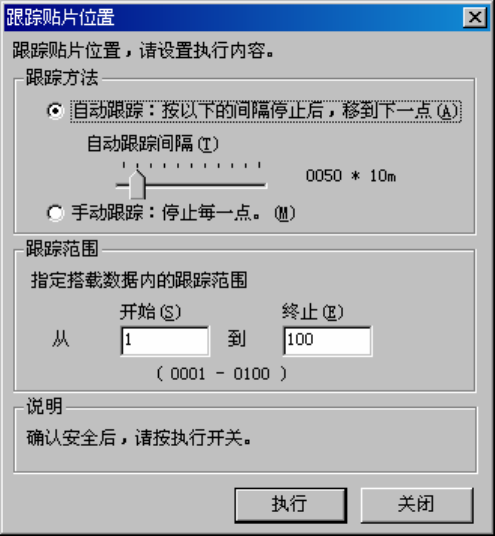The image size is (495, 536).
Task: Click the 终止 input field containing 100
Action: click(327, 341)
